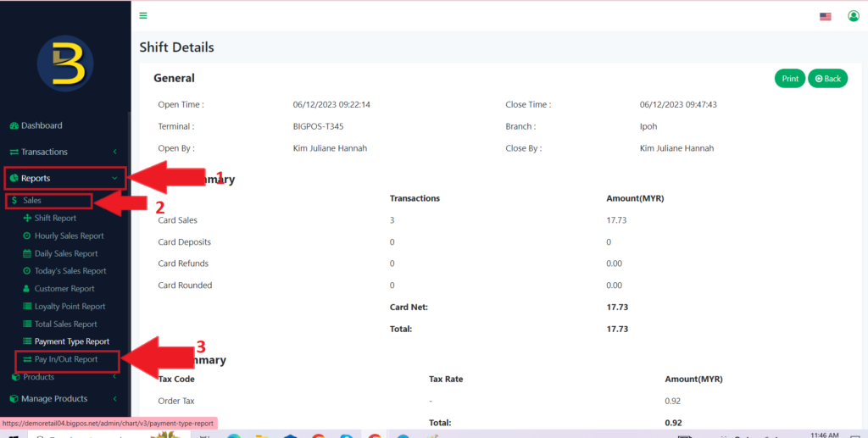Image resolution: width=868 pixels, height=438 pixels.
Task: Click the Daily Sales Report calendar icon
Action: coord(27,253)
